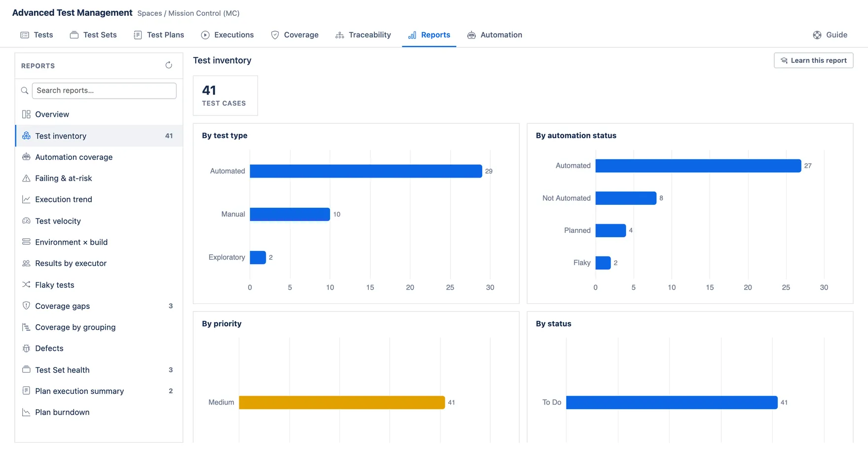Click the Flaky tests shuffle icon

pyautogui.click(x=26, y=285)
